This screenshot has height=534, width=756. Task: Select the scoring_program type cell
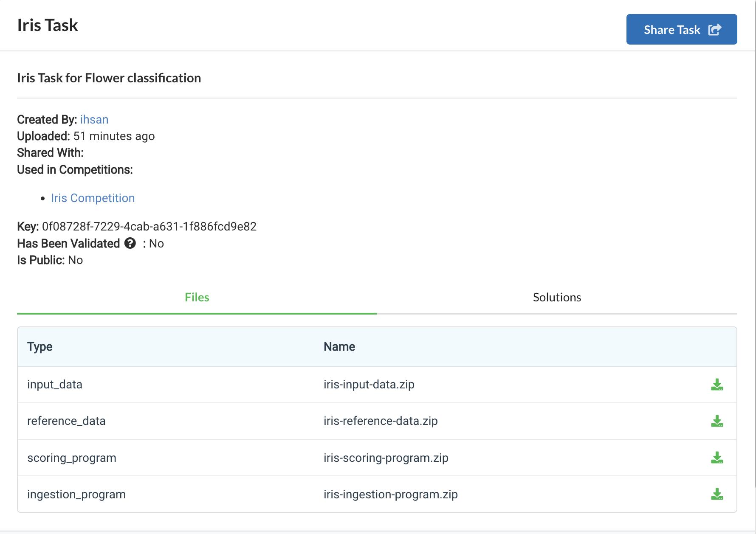coord(72,458)
